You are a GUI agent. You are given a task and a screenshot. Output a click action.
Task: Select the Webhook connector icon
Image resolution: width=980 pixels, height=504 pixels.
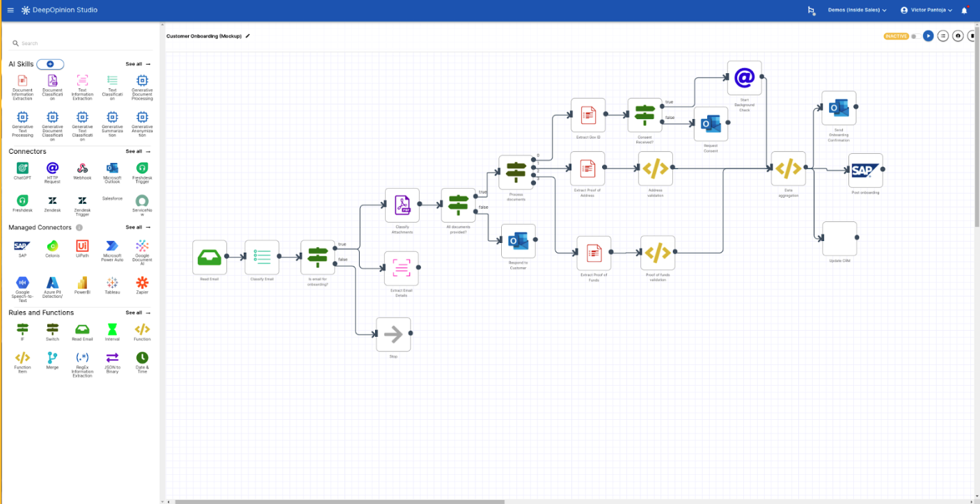click(x=82, y=168)
